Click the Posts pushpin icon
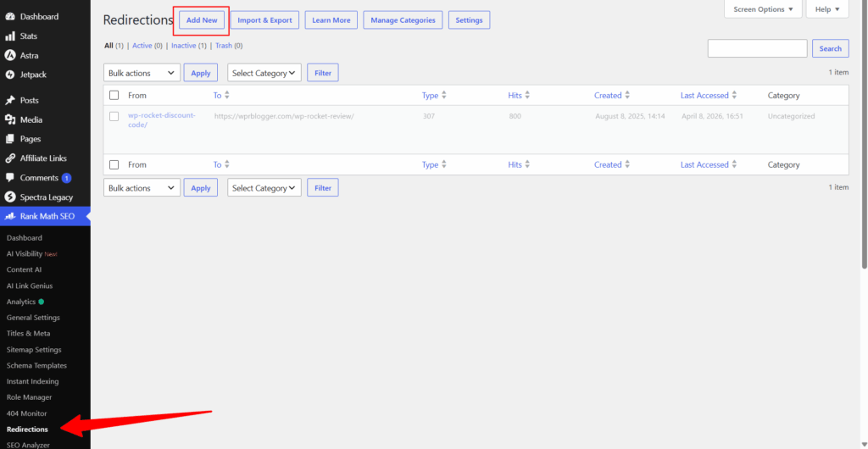Viewport: 868px width, 449px height. (x=9, y=101)
